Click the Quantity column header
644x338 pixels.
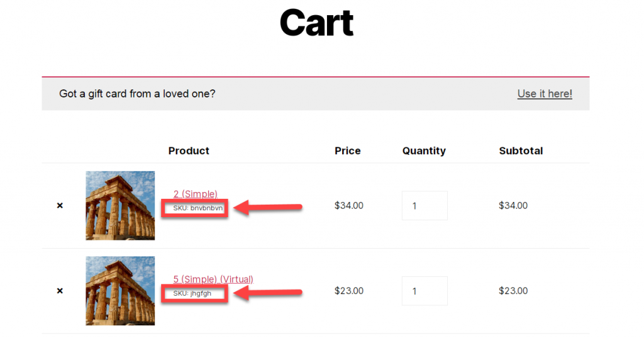(x=424, y=151)
